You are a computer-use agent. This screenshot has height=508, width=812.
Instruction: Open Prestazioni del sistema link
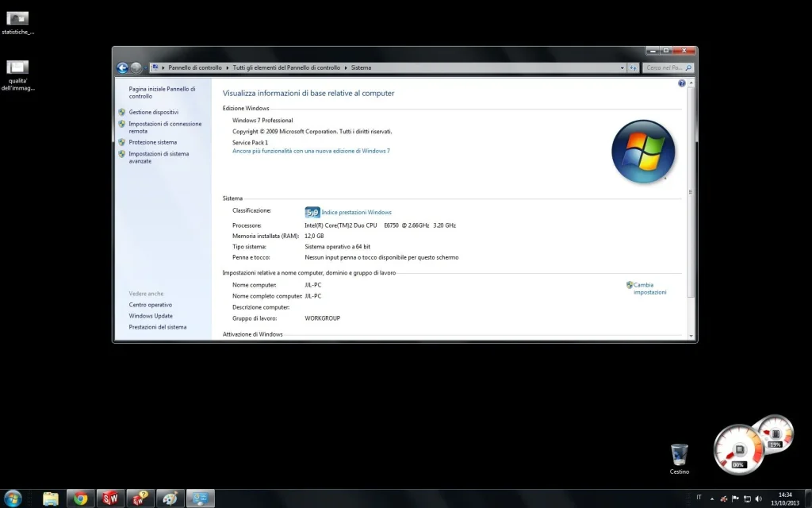158,327
